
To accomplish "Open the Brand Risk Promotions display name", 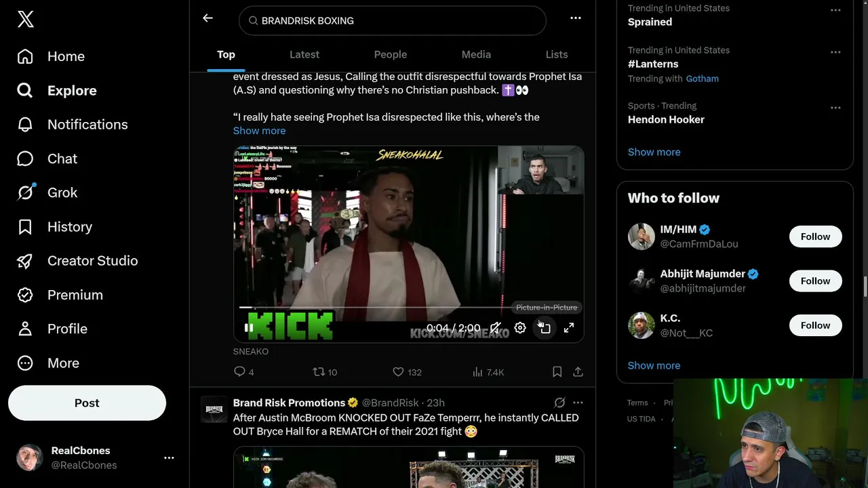I will pos(290,403).
